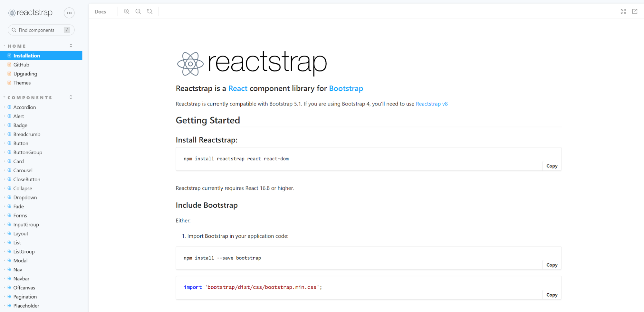Click the reactstrap logo in sidebar
Image resolution: width=644 pixels, height=312 pixels.
[30, 13]
